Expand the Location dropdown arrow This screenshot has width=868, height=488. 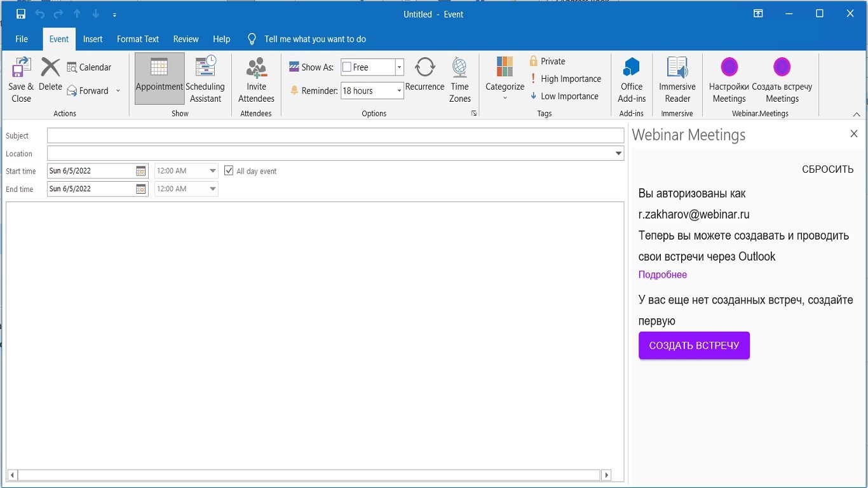(618, 154)
